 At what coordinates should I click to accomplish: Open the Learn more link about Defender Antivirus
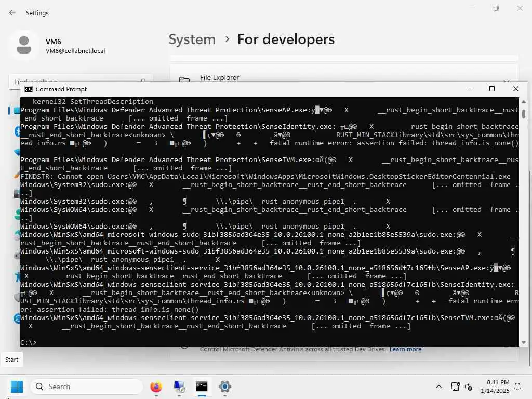click(x=405, y=349)
